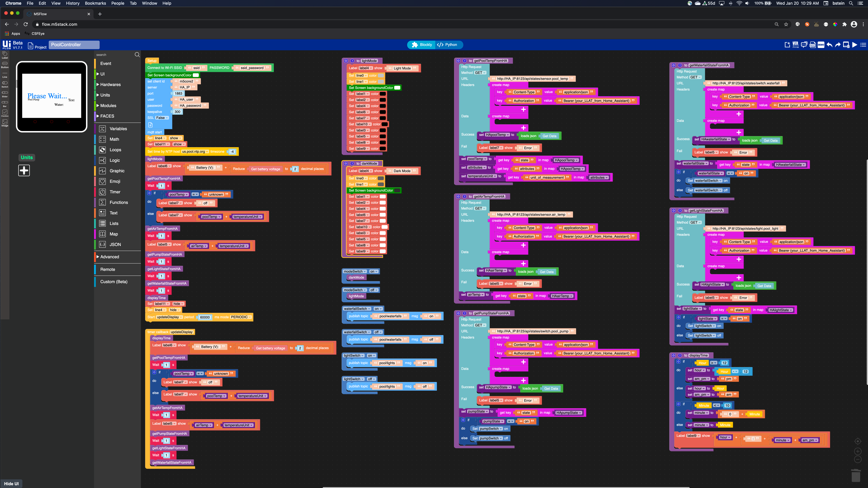868x488 pixels.
Task: Open the Bookmarks menu
Action: [x=95, y=3]
